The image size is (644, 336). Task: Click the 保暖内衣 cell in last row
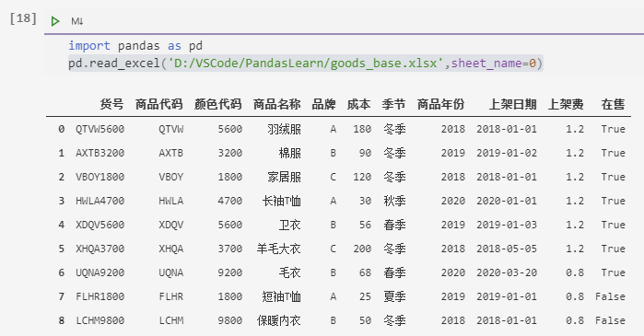point(278,320)
